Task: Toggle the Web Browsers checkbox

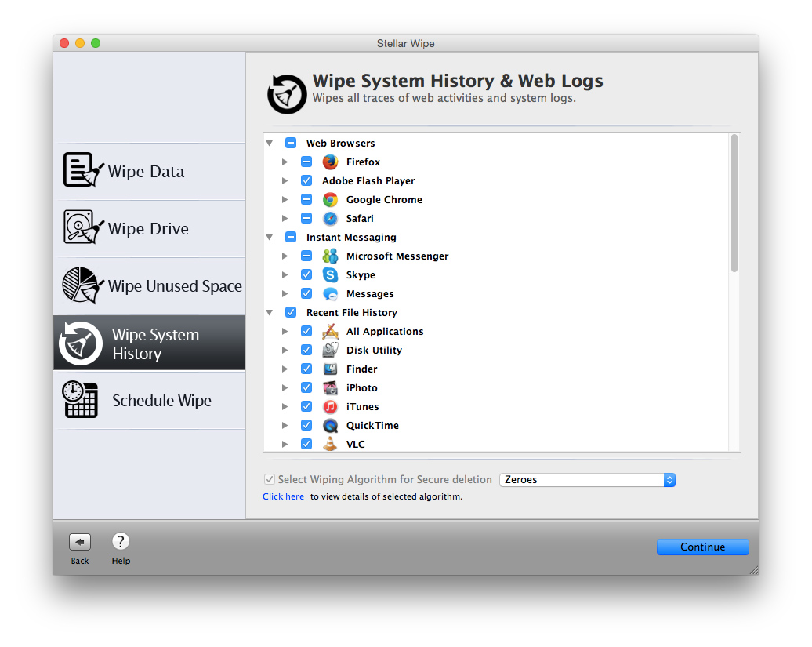Action: [x=291, y=143]
